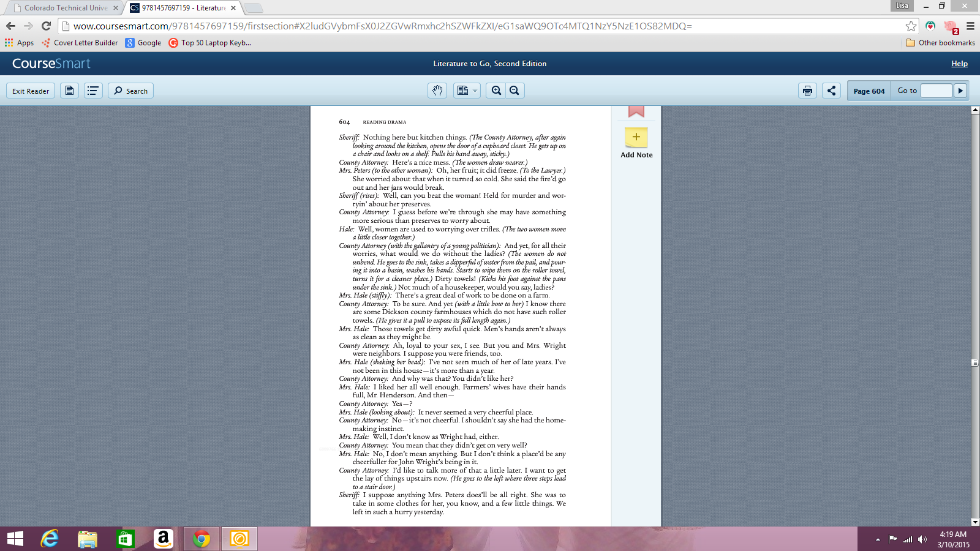Open Amazon from the taskbar
This screenshot has width=980, height=551.
(163, 539)
